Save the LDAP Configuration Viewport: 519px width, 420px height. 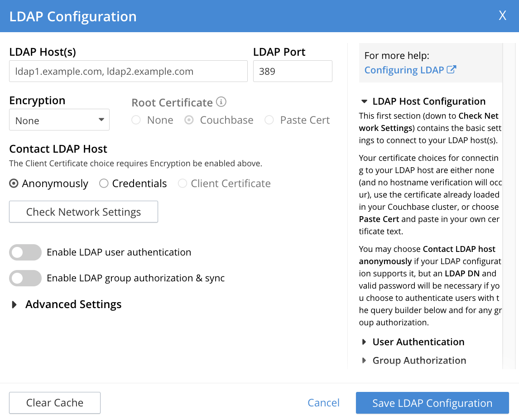point(432,402)
